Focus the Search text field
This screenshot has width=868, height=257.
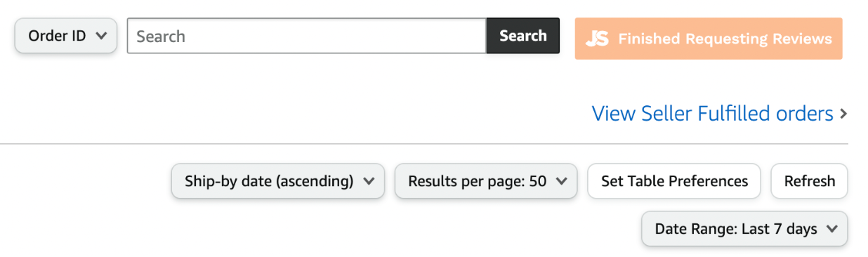point(307,36)
